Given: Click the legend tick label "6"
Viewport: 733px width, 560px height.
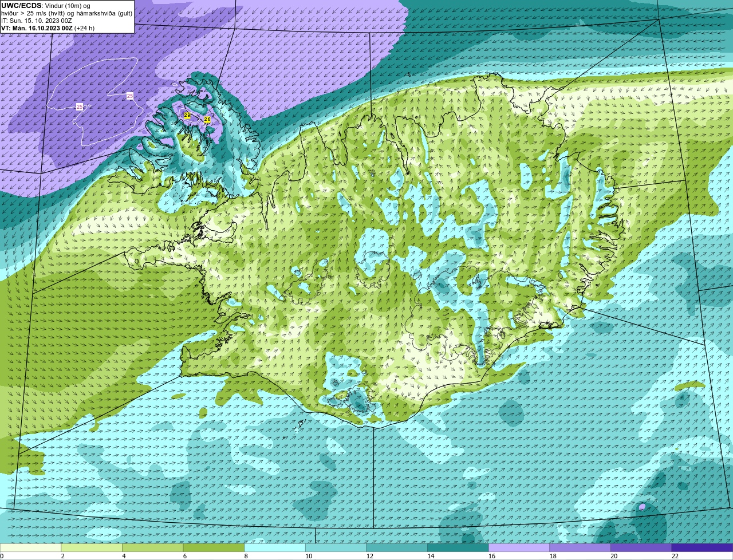Looking at the screenshot, I should coord(184,556).
